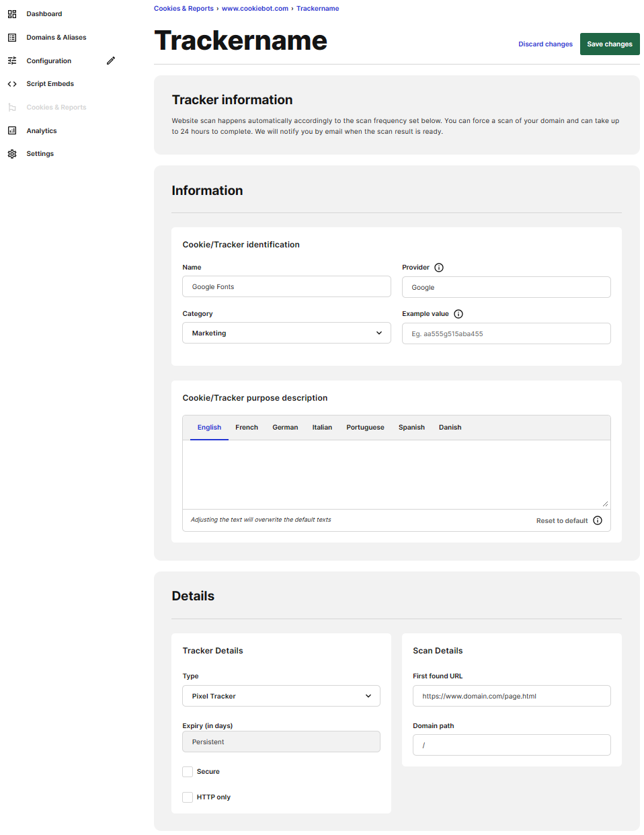Click the www.cookiebot.com breadcrumb link

point(255,9)
